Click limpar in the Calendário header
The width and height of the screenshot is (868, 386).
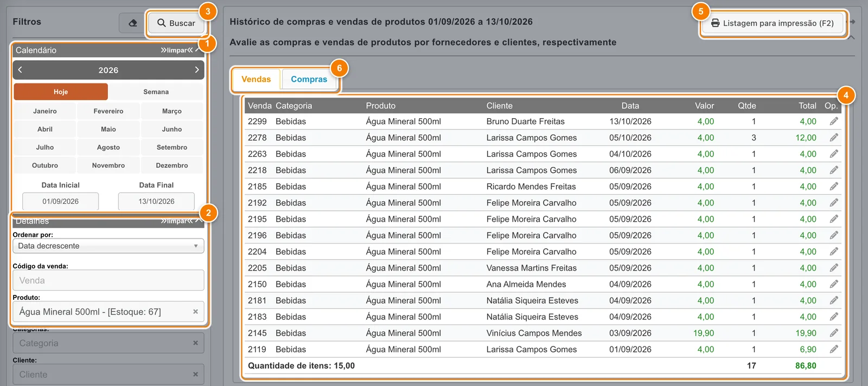(177, 50)
